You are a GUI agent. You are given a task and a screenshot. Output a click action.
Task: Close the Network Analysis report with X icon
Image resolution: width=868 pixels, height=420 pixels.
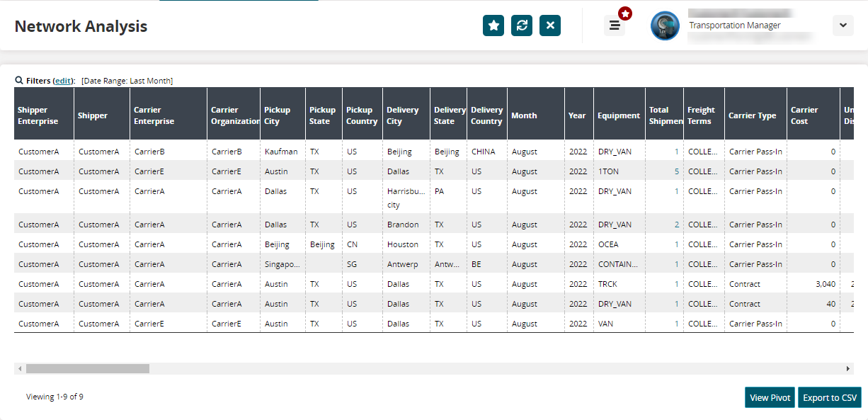[x=550, y=25]
